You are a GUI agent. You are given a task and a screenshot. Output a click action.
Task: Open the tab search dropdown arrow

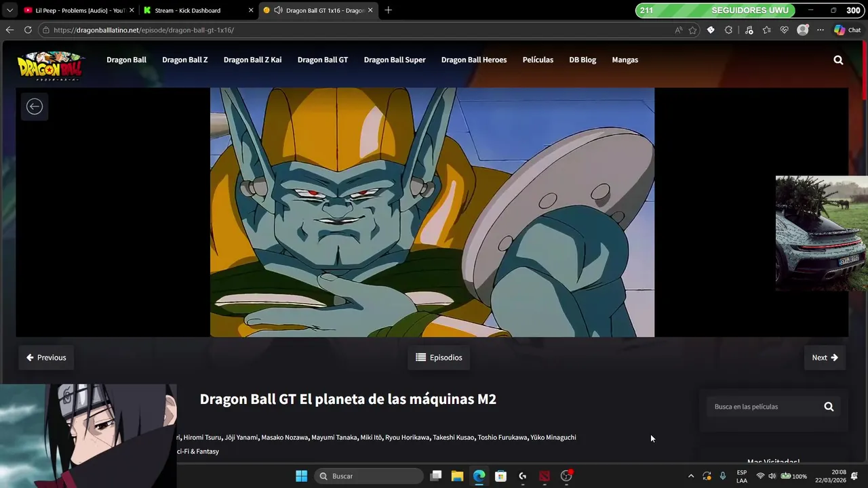(9, 10)
